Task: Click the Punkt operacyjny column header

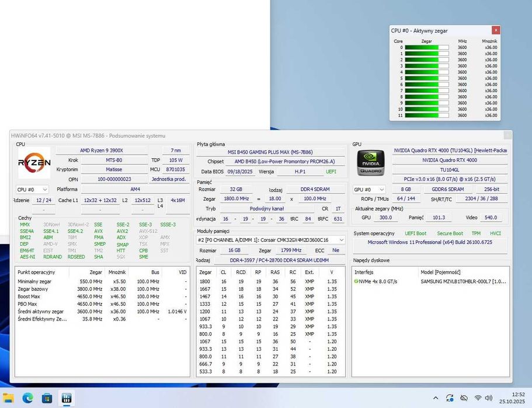Action: [x=42, y=272]
